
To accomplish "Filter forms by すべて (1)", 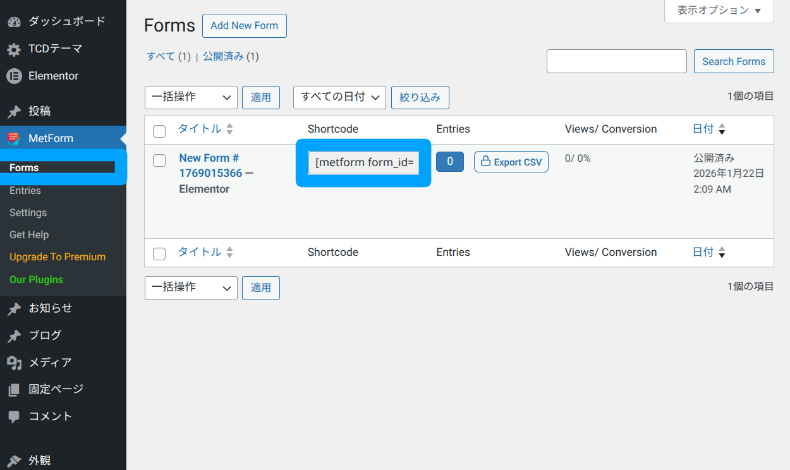I will 169,56.
